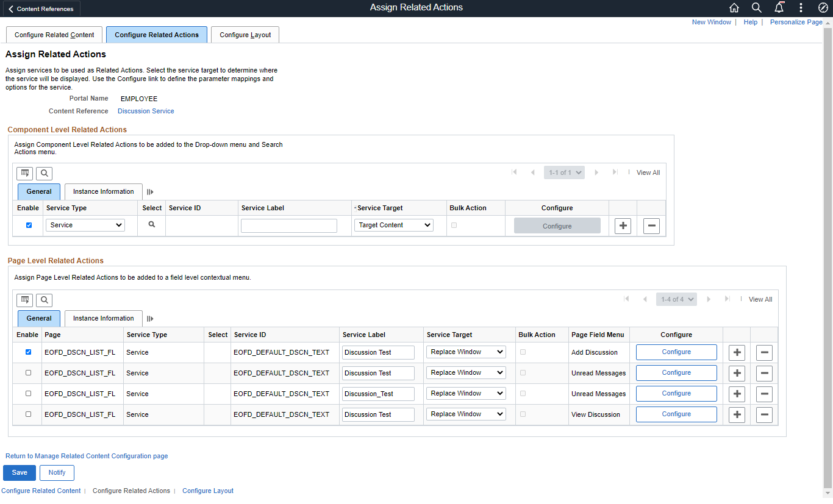Click Configure for the Add Discussion row

pyautogui.click(x=676, y=352)
